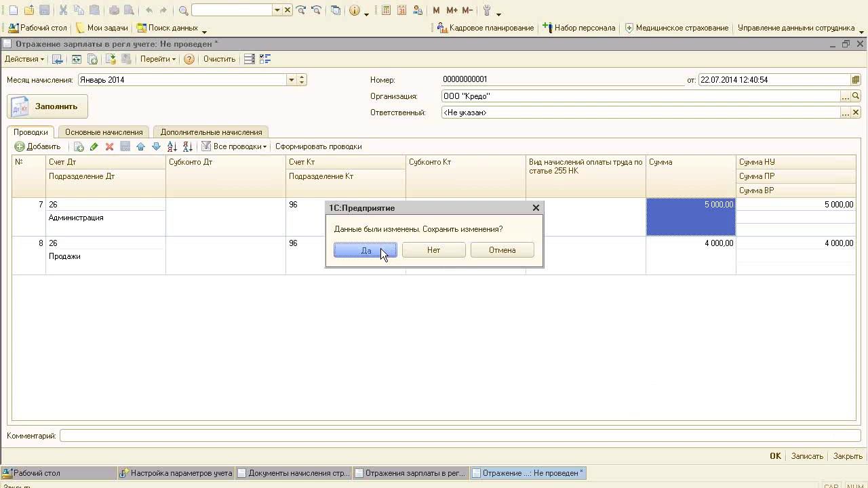The height and width of the screenshot is (488, 868).
Task: Open Рабочий стол from the panel toolbar
Action: (x=38, y=28)
